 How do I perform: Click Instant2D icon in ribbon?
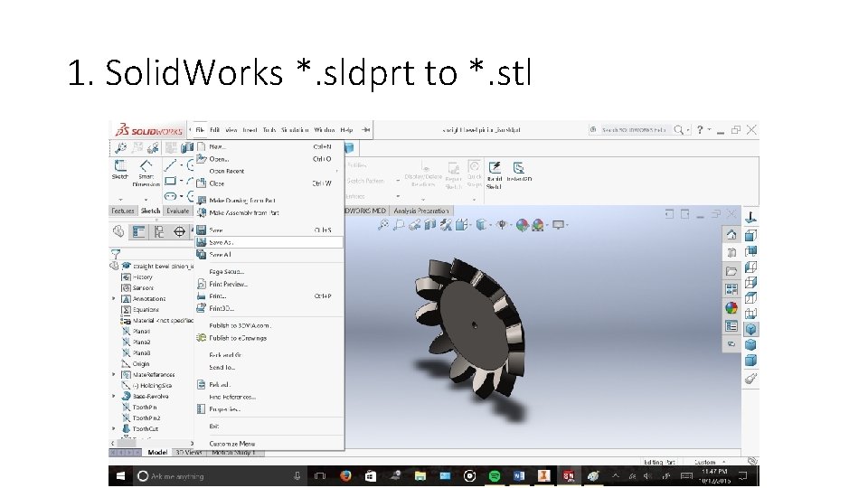click(x=518, y=168)
